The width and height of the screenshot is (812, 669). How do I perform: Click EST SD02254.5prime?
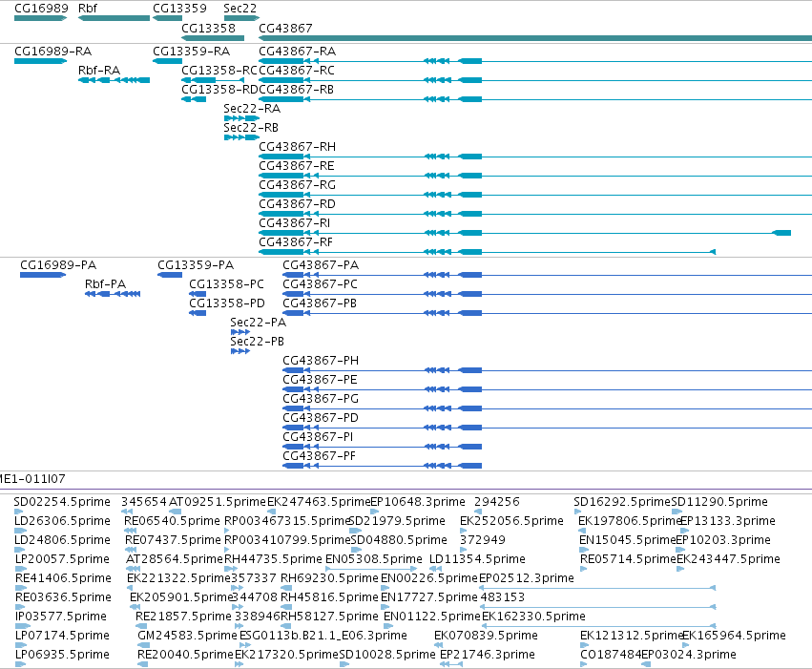pos(62,502)
